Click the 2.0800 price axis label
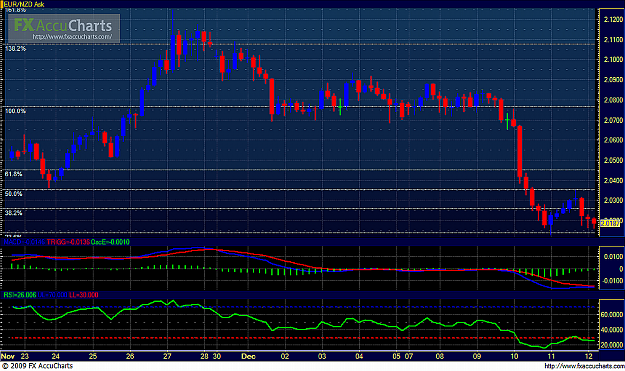625x371 pixels. [613, 100]
